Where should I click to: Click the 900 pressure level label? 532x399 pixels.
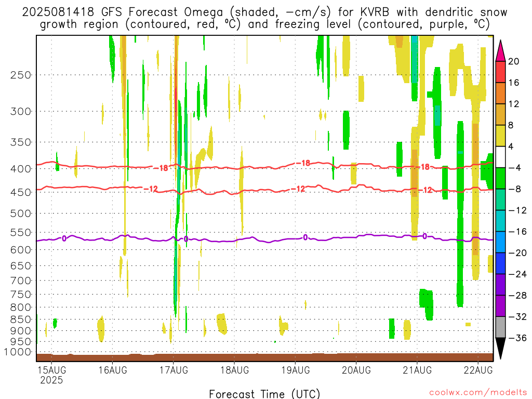[x=21, y=331]
